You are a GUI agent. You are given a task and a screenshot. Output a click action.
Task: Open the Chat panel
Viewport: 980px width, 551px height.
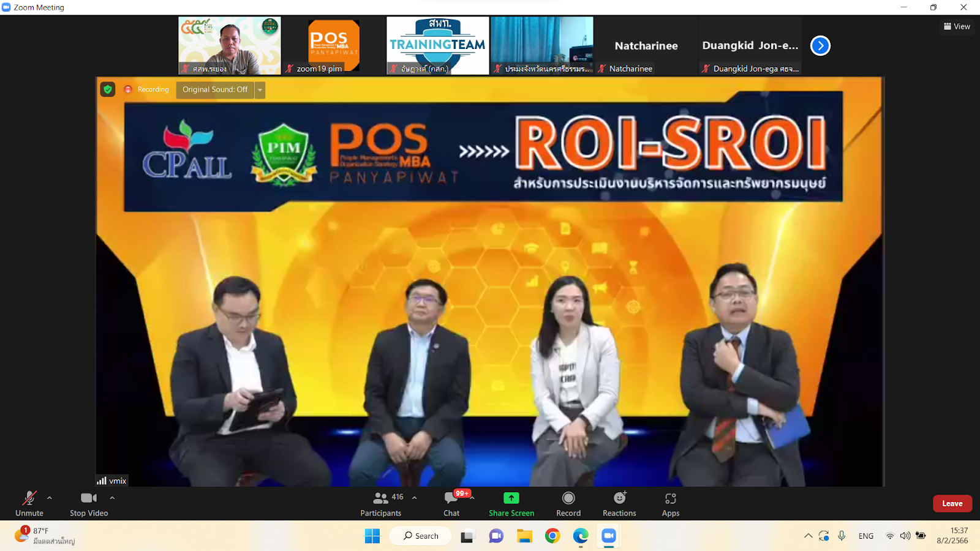point(451,504)
